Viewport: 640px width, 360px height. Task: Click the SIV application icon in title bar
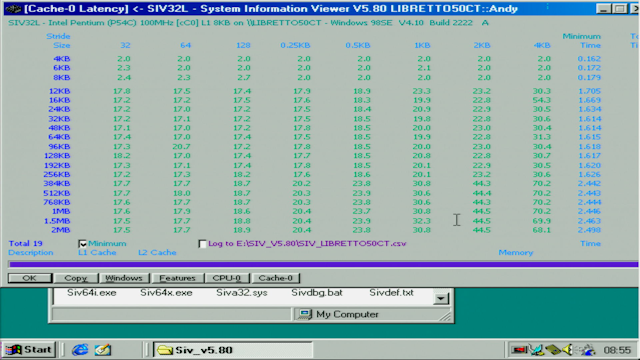click(x=13, y=9)
